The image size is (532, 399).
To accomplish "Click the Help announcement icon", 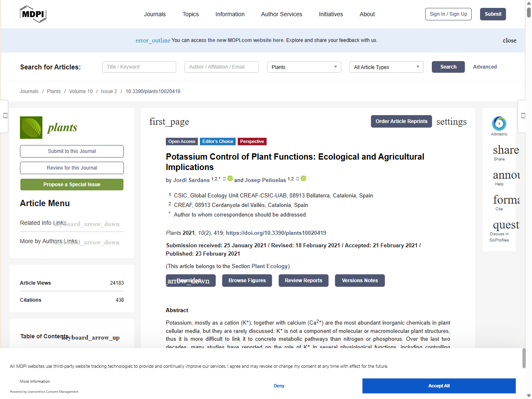I will (x=506, y=175).
